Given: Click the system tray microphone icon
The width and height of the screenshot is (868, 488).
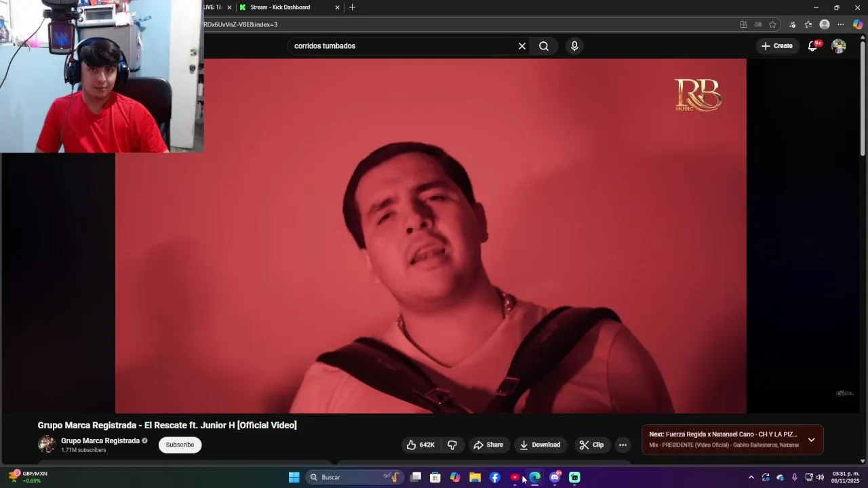Looking at the screenshot, I should coord(795,477).
